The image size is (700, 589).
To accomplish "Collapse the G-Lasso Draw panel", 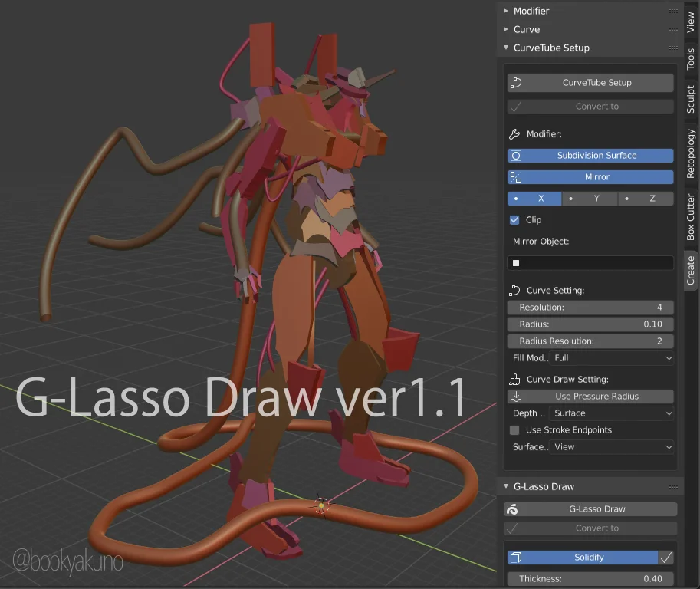I will point(506,485).
